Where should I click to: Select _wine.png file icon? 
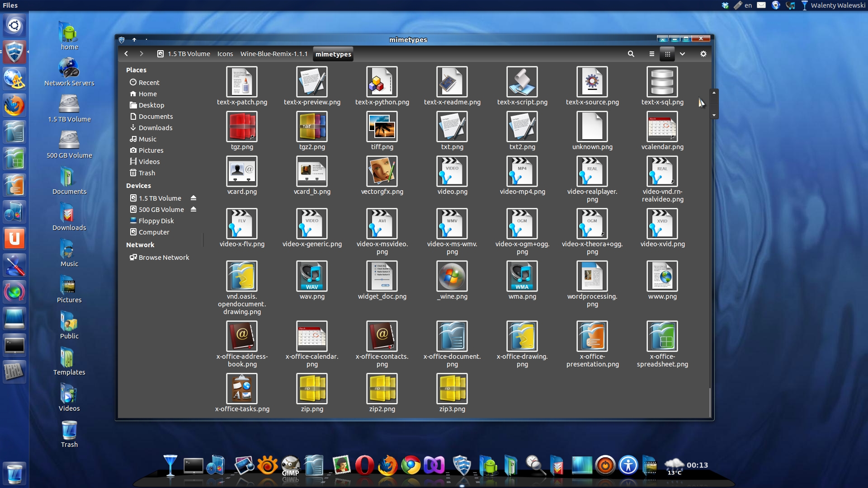(x=452, y=276)
